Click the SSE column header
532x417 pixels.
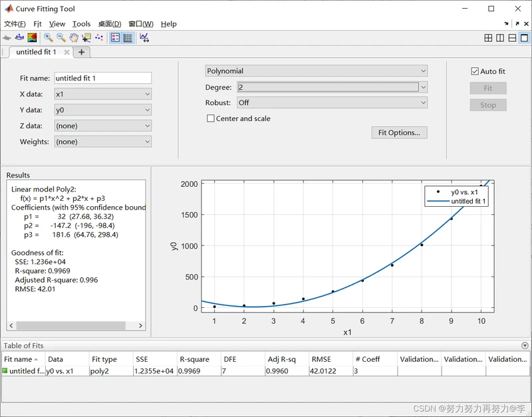click(x=156, y=359)
